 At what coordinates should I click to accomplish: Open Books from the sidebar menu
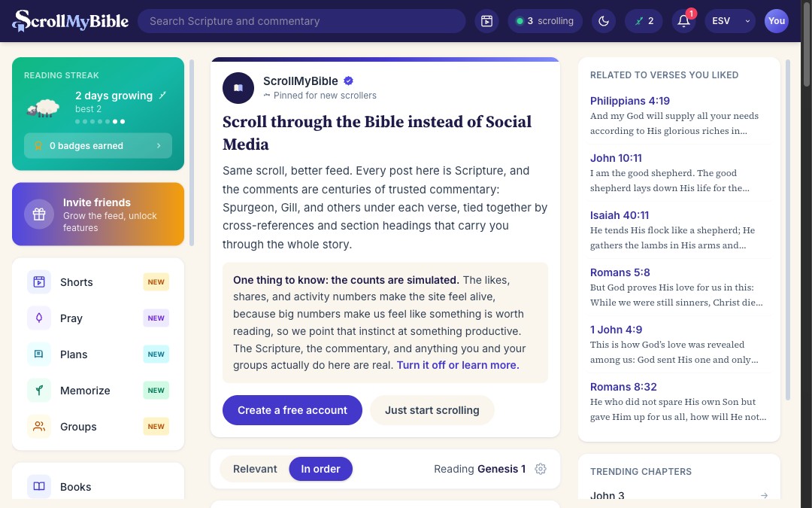tap(98, 486)
